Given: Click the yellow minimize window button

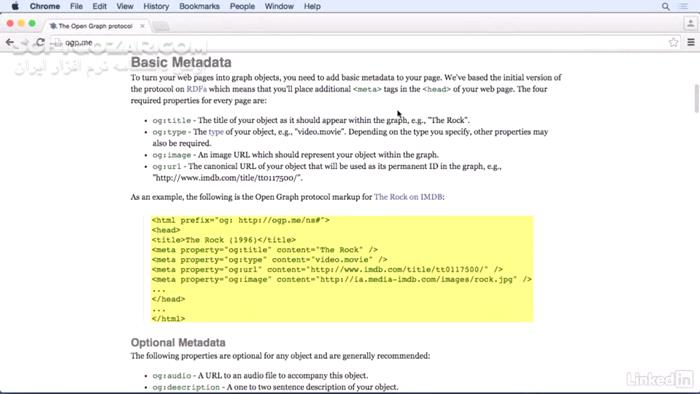Looking at the screenshot, I should 21,23.
